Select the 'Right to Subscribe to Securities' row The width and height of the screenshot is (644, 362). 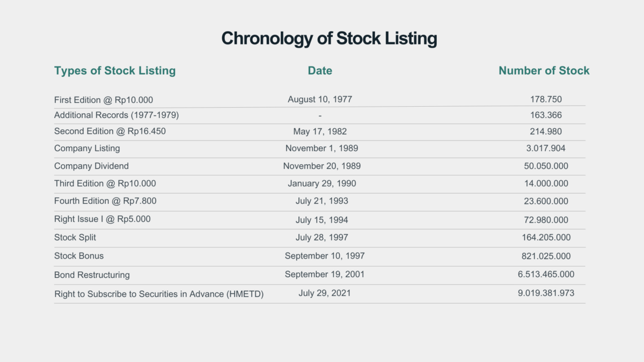click(159, 294)
